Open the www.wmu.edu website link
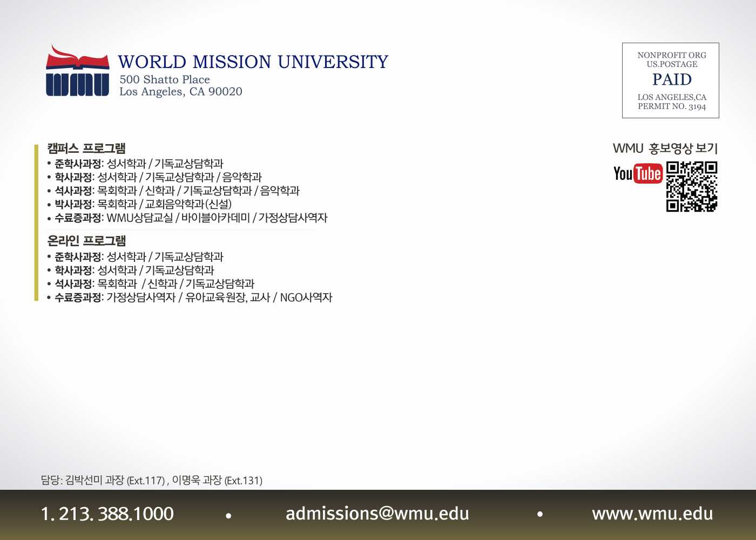Image resolution: width=756 pixels, height=540 pixels. pos(652,514)
